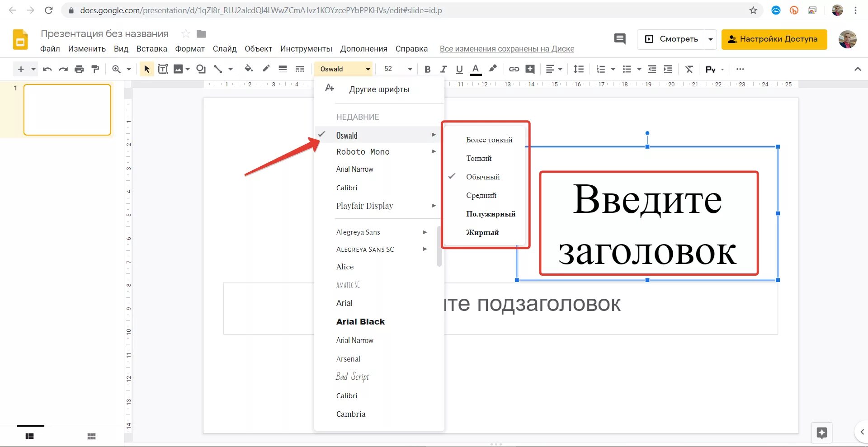Open the Oswald font dropdown
Viewport: 868px width, 447px height.
click(344, 69)
